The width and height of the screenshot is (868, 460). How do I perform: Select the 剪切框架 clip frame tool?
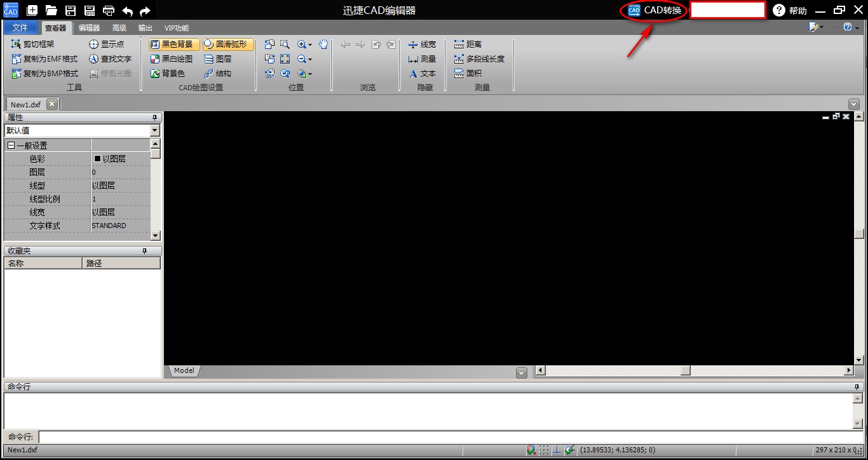tap(33, 44)
